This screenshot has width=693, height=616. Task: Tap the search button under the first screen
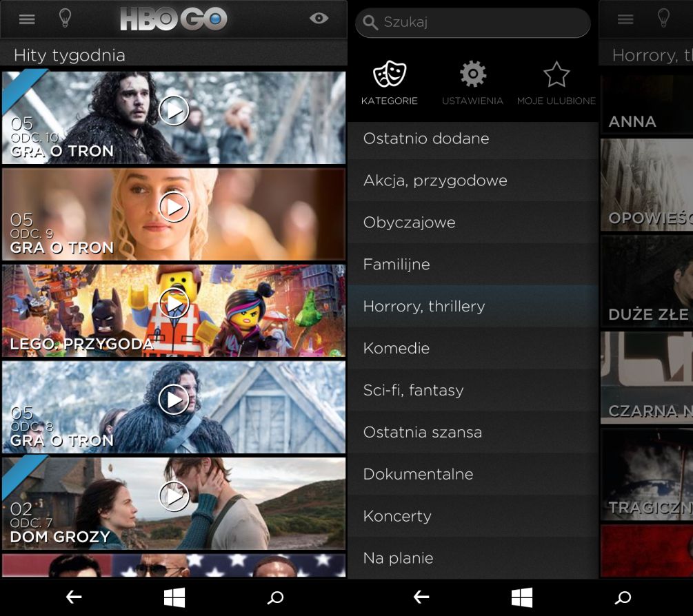[275, 597]
